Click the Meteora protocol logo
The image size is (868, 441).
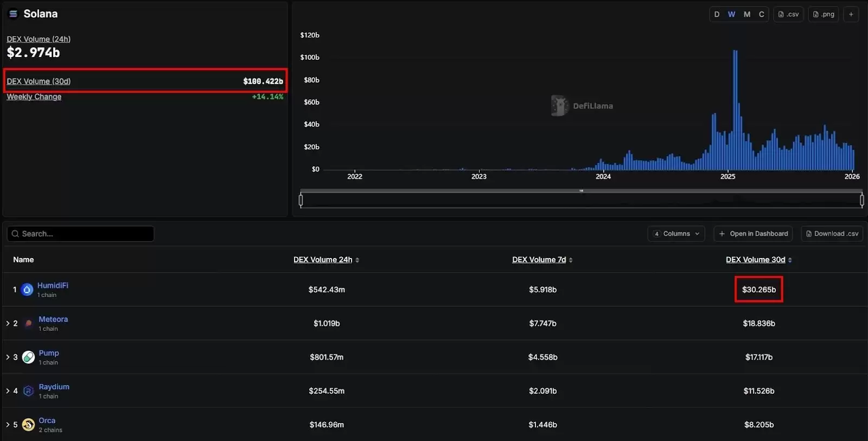(x=28, y=324)
